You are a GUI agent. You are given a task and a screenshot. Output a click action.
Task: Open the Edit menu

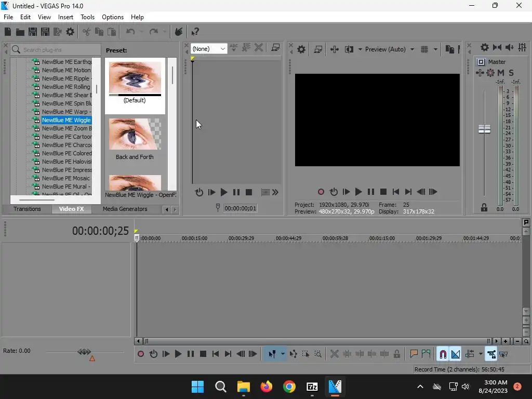tap(25, 17)
